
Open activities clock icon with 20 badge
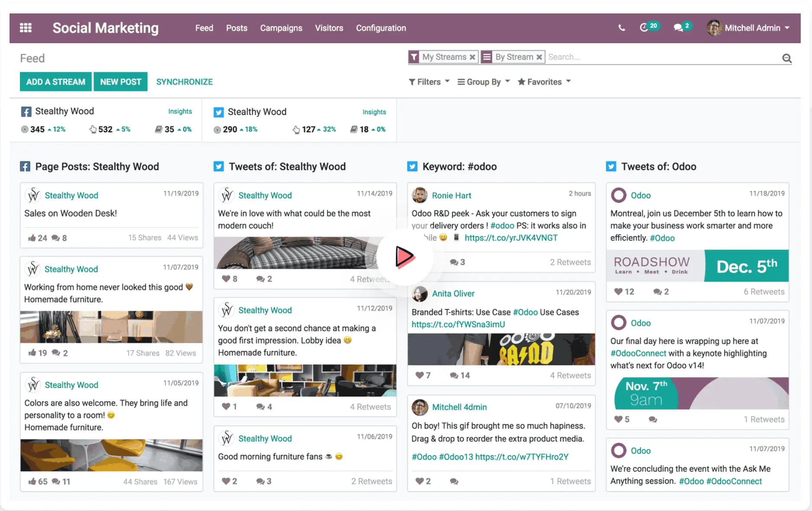(x=644, y=27)
